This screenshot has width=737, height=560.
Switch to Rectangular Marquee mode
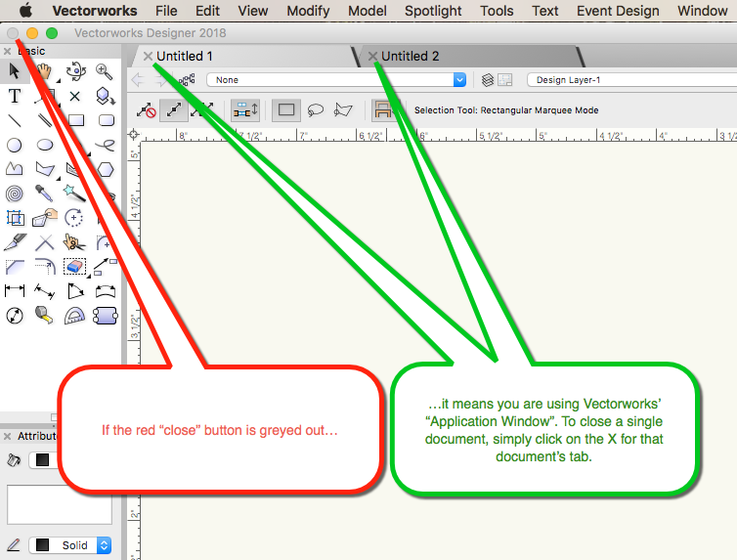tap(286, 110)
